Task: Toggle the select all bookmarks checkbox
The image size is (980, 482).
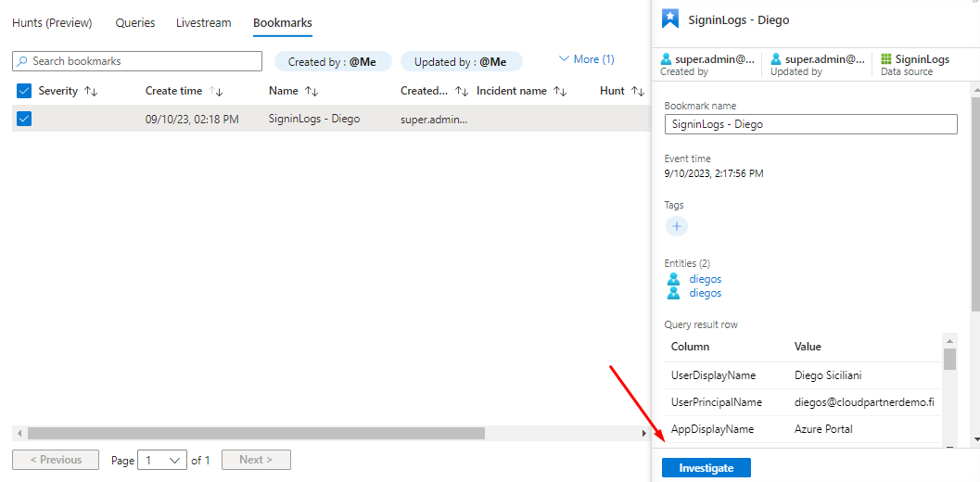Action: [x=24, y=91]
